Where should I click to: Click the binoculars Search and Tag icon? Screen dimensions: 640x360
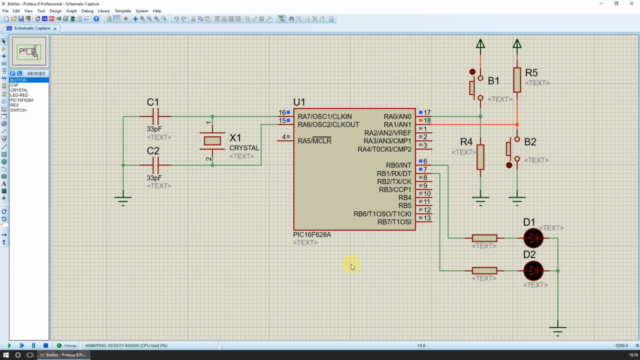click(x=291, y=19)
